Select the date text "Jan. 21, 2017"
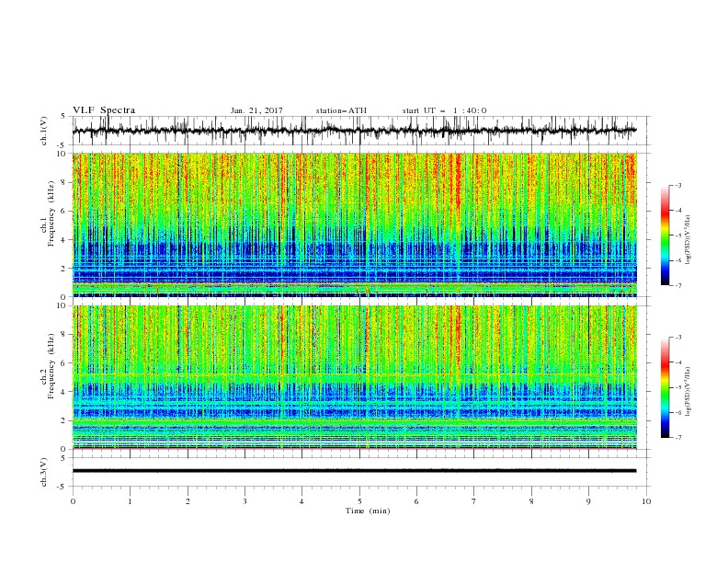 tap(256, 110)
